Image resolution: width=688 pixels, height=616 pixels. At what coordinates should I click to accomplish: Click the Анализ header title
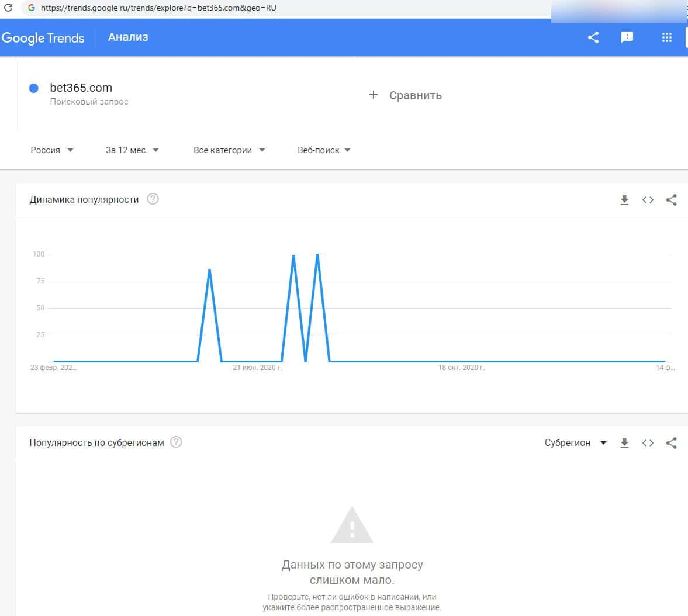tap(128, 37)
